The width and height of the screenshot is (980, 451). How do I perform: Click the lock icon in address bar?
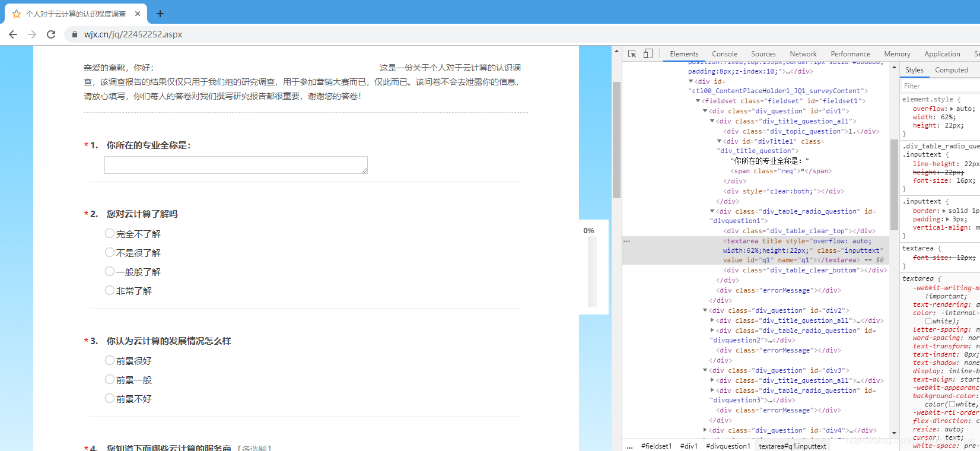click(x=74, y=34)
